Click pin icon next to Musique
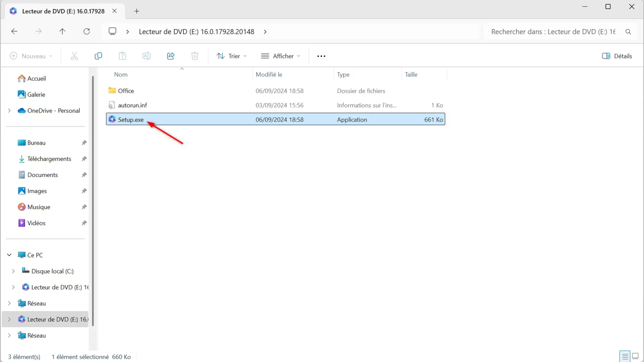The width and height of the screenshot is (644, 362). click(x=84, y=207)
